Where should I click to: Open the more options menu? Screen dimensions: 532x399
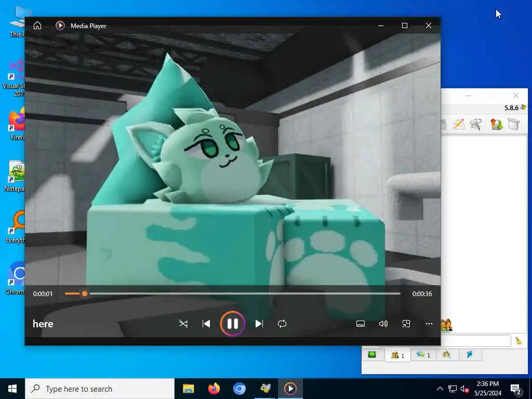pyautogui.click(x=429, y=324)
